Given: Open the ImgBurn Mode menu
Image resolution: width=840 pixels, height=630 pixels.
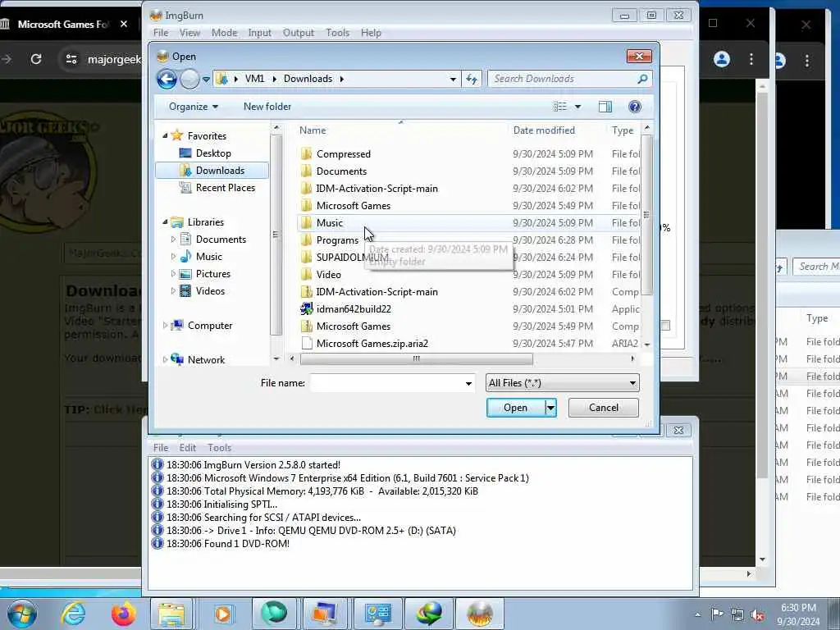Looking at the screenshot, I should (224, 33).
